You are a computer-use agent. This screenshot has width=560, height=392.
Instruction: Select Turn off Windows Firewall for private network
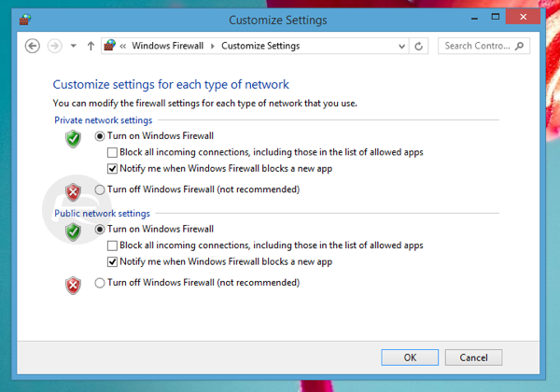101,189
